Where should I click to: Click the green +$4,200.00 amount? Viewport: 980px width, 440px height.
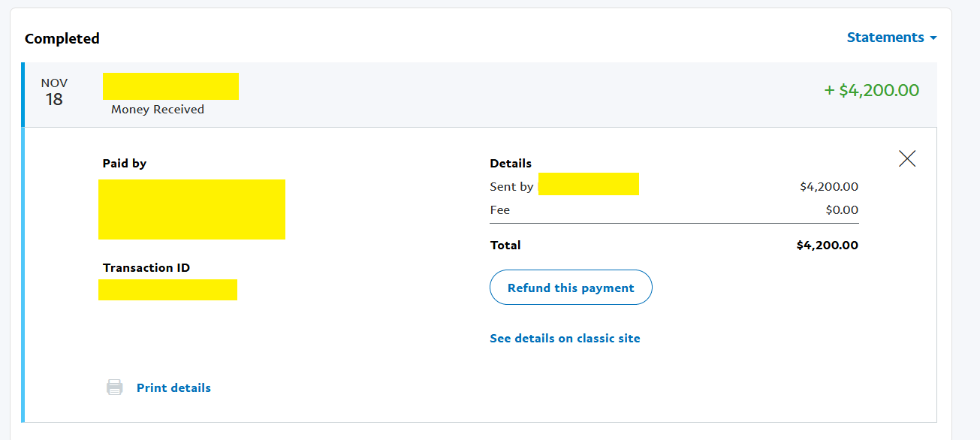[871, 91]
